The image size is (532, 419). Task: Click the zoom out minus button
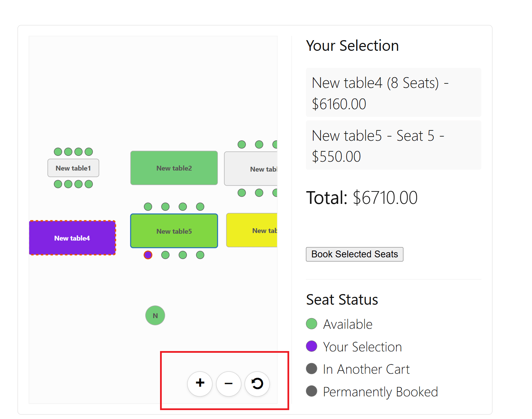tap(228, 384)
